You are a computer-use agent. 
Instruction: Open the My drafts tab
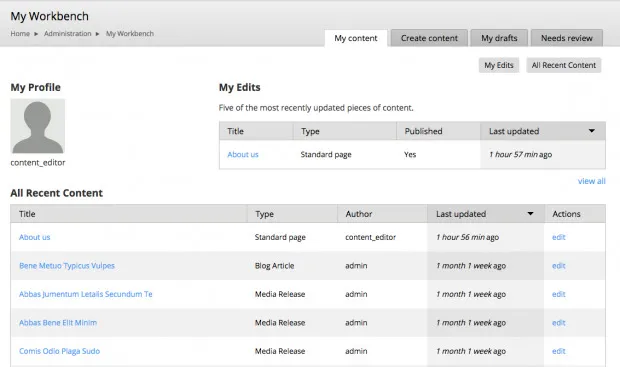click(499, 38)
